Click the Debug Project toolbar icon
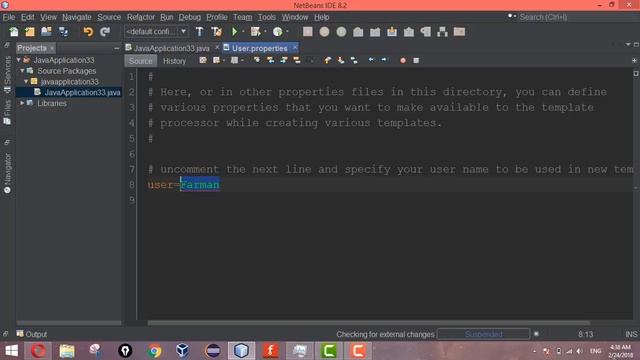The width and height of the screenshot is (640, 360). 256,32
